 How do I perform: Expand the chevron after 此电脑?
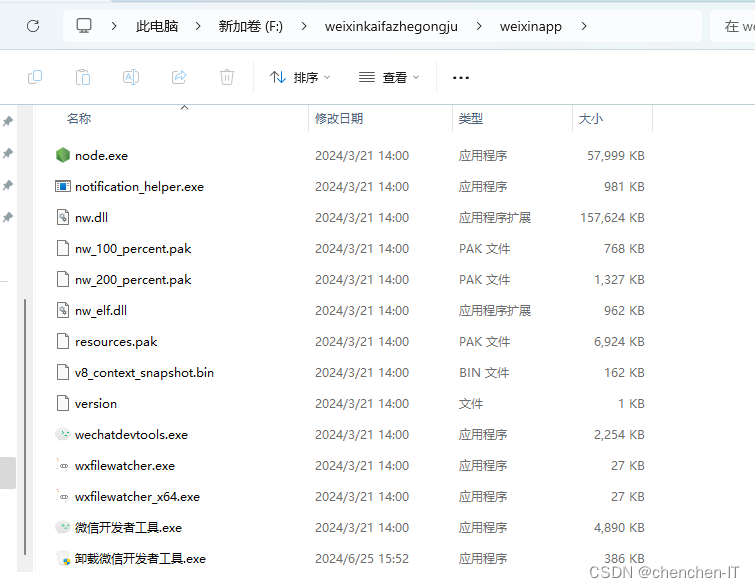[x=198, y=26]
